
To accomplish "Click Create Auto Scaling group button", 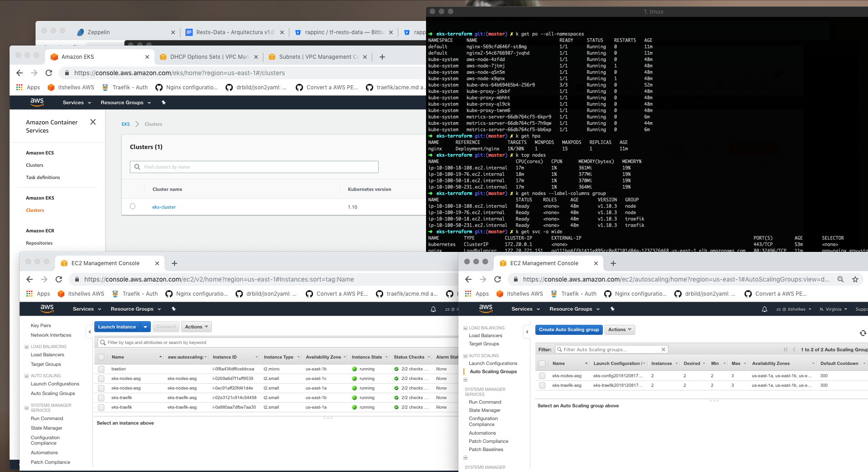I will tap(569, 329).
